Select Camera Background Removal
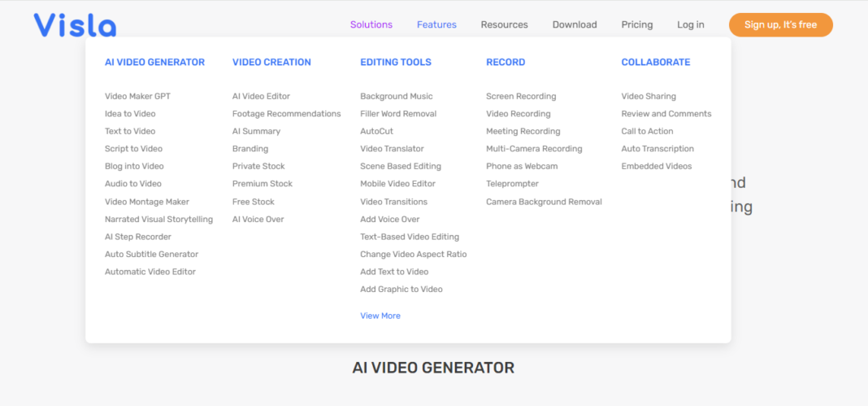Image resolution: width=868 pixels, height=406 pixels. (x=544, y=202)
